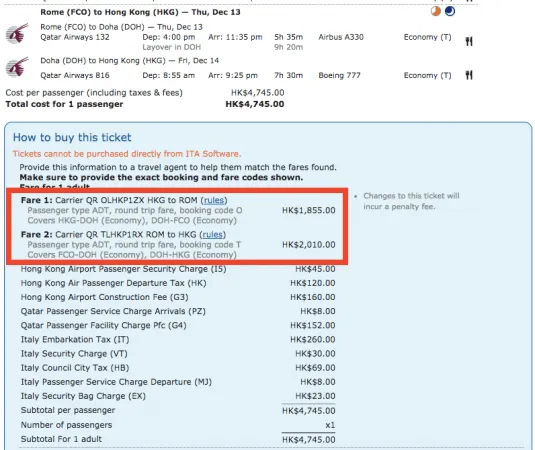This screenshot has height=450, width=535.
Task: Click 'Hong Kong Airport Construction Fee (G3)'
Action: pyautogui.click(x=104, y=297)
